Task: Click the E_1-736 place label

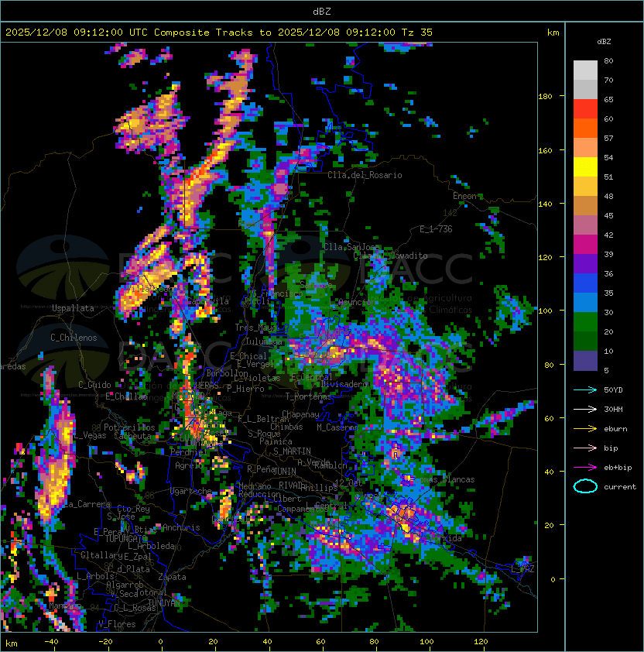Action: tap(436, 229)
